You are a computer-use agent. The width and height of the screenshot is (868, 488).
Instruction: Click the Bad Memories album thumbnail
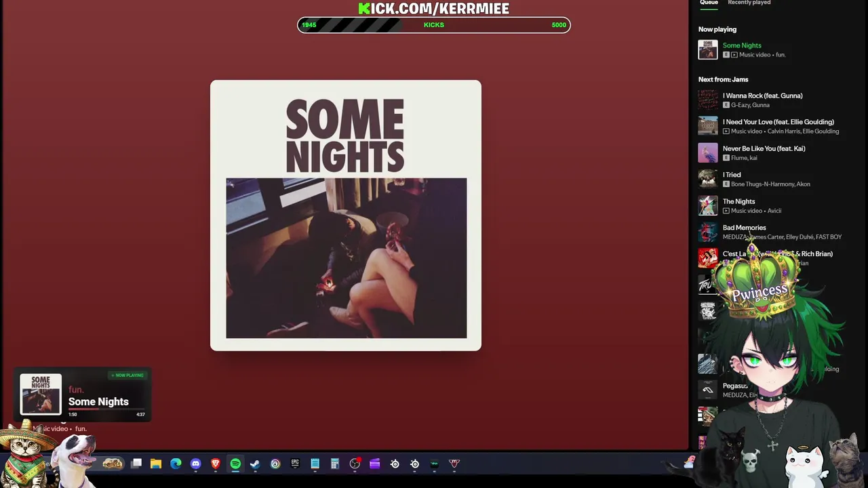[x=708, y=232]
